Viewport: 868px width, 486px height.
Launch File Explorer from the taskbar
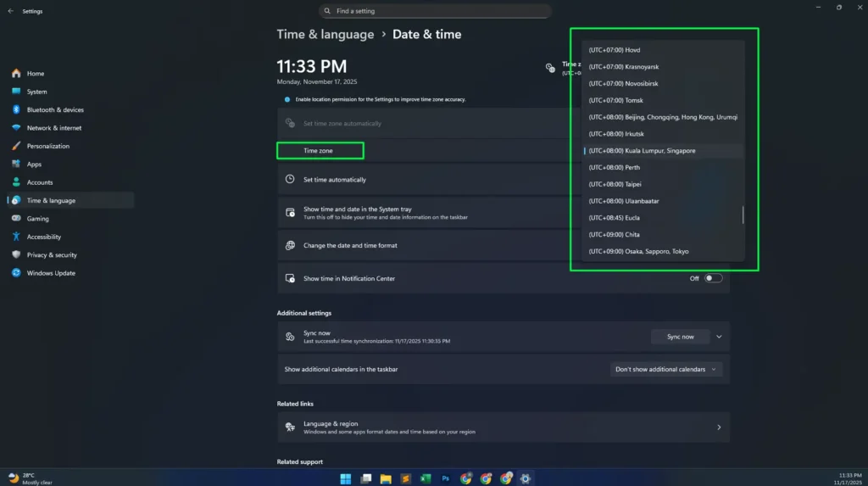[386, 479]
